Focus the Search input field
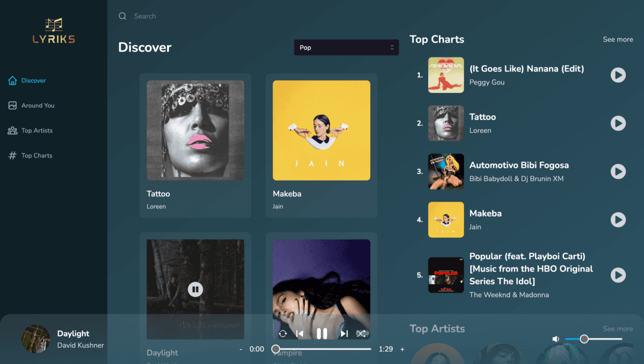This screenshot has width=644, height=364. pyautogui.click(x=237, y=16)
